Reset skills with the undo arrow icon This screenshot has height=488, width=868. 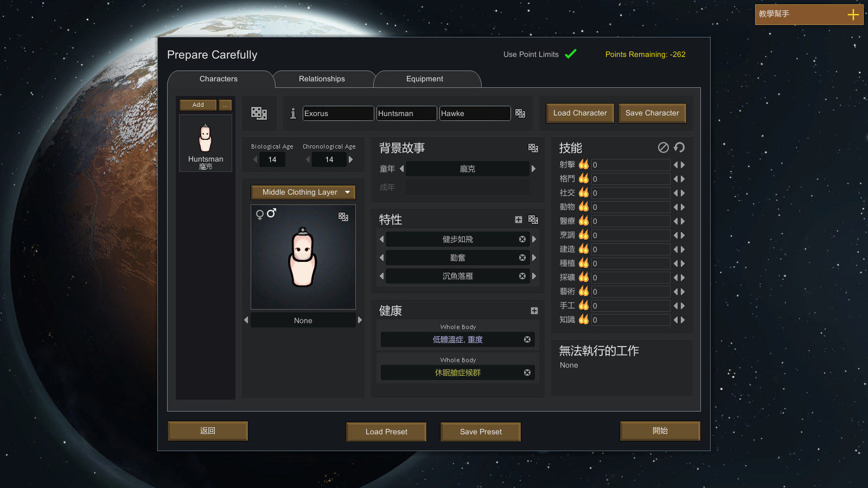pos(679,147)
